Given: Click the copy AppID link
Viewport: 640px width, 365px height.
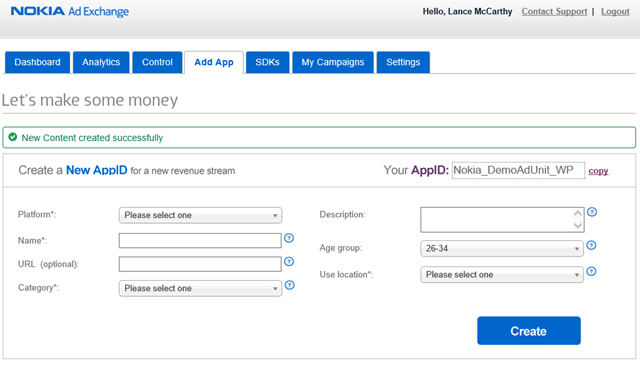Looking at the screenshot, I should pos(598,171).
